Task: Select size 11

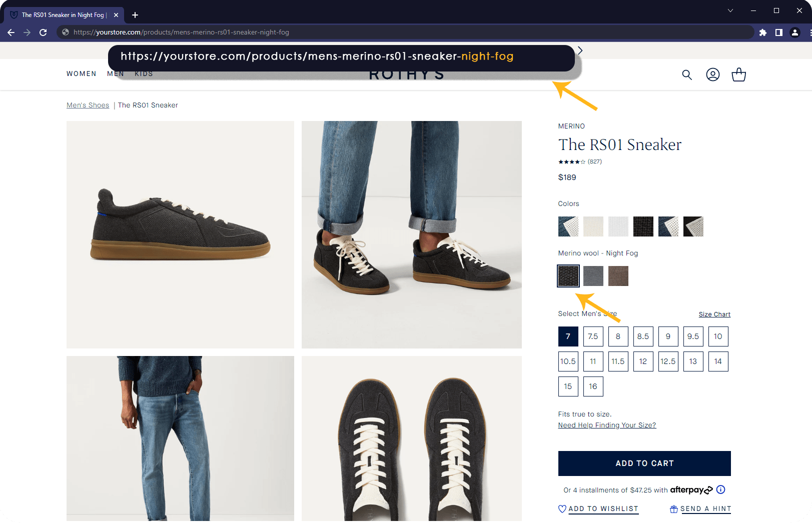Action: pyautogui.click(x=593, y=361)
